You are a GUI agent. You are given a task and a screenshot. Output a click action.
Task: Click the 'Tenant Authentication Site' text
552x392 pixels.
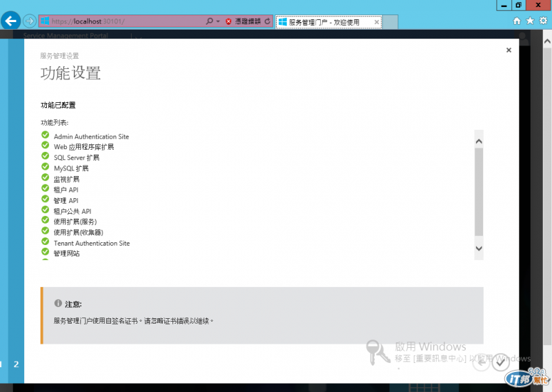pos(92,244)
